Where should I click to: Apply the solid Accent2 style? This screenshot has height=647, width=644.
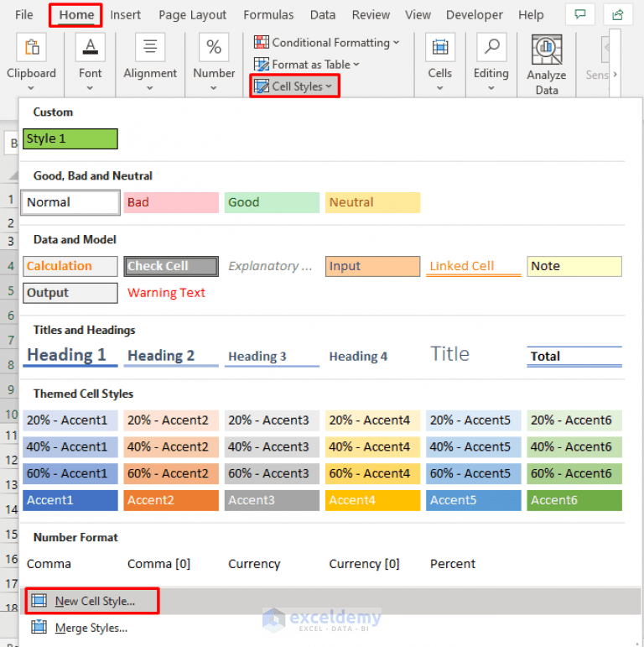171,500
